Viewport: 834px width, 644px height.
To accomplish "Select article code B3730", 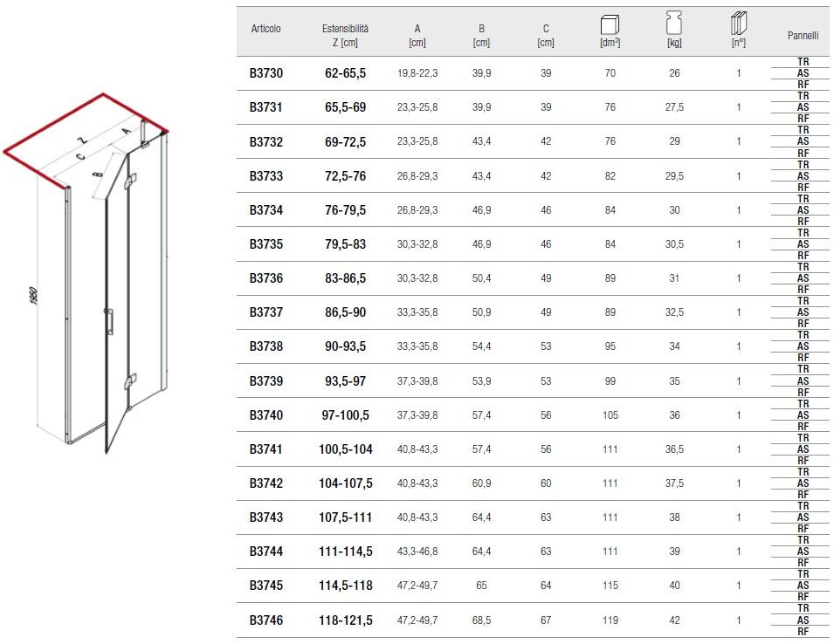I will click(266, 73).
